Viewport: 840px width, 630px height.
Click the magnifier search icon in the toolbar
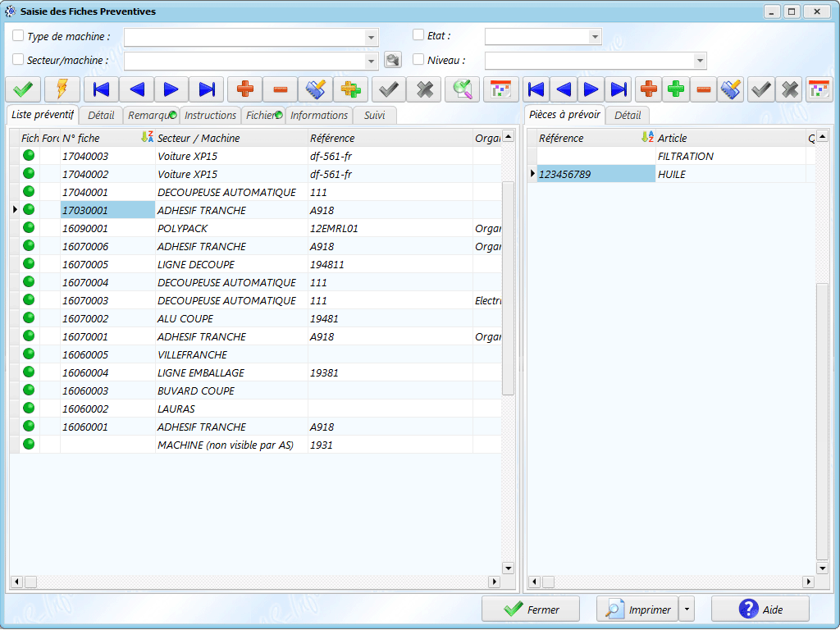pyautogui.click(x=463, y=89)
